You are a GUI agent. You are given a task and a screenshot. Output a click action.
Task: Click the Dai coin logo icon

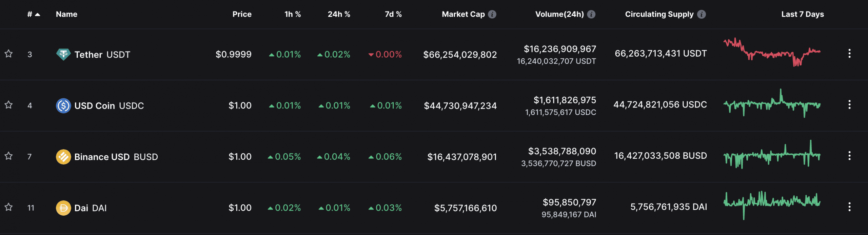[x=63, y=208]
